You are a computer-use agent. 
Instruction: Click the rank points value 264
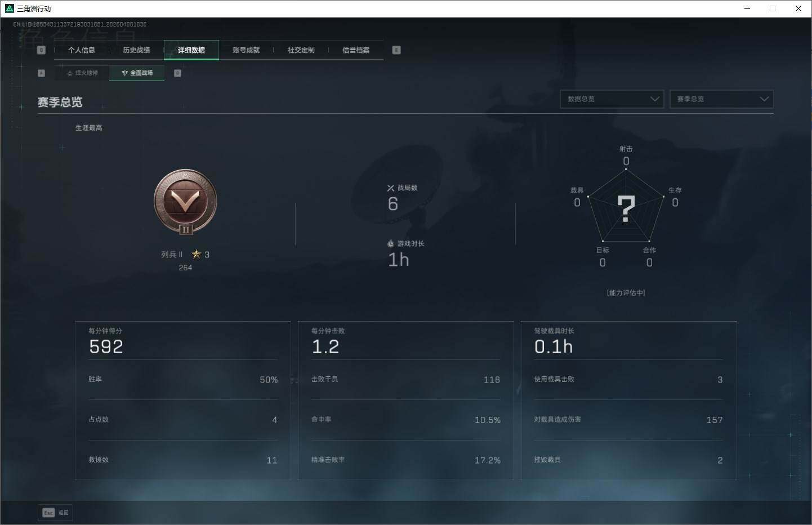(185, 268)
